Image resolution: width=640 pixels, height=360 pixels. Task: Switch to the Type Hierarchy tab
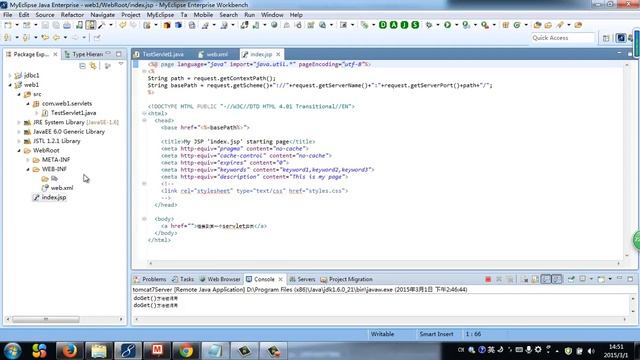[84, 54]
